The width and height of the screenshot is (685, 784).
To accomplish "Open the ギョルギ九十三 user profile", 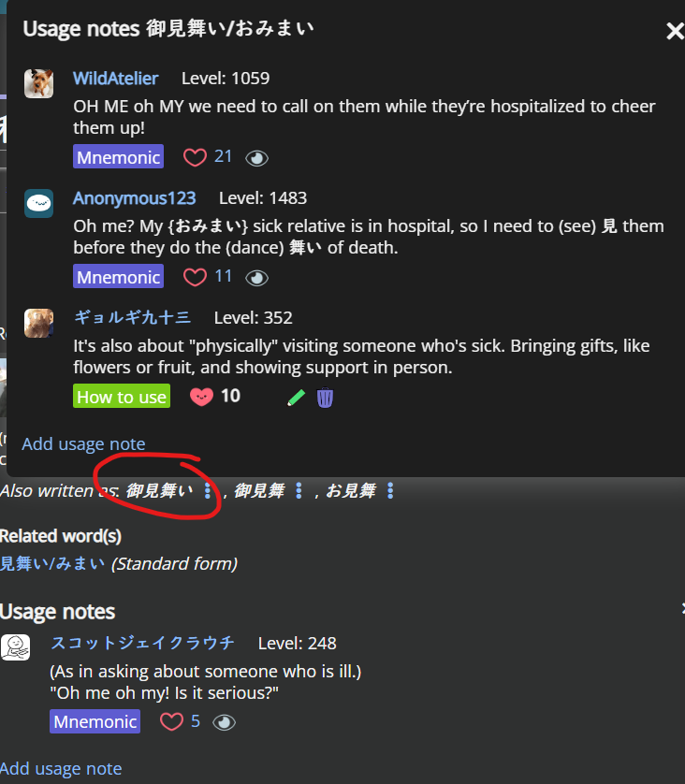I will click(x=132, y=317).
